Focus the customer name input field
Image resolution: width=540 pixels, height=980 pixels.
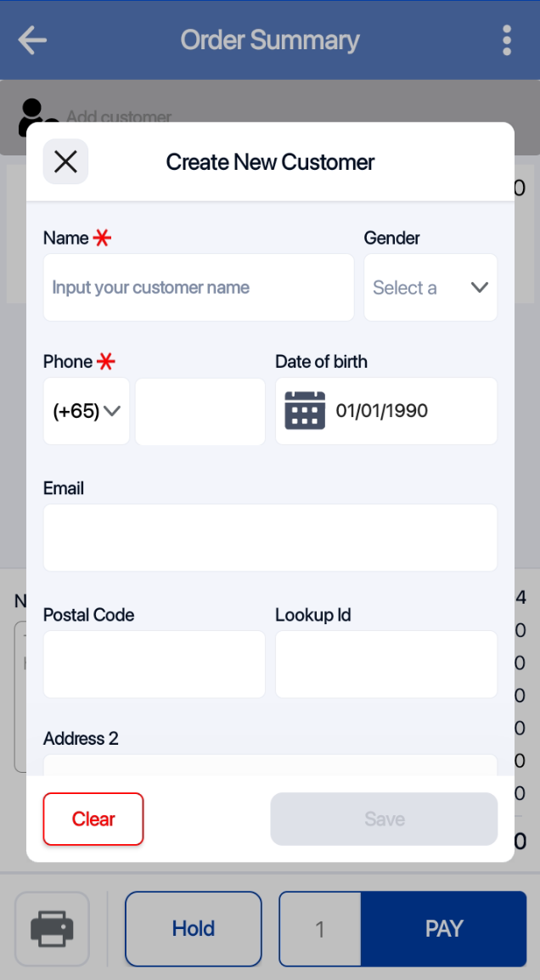point(199,288)
